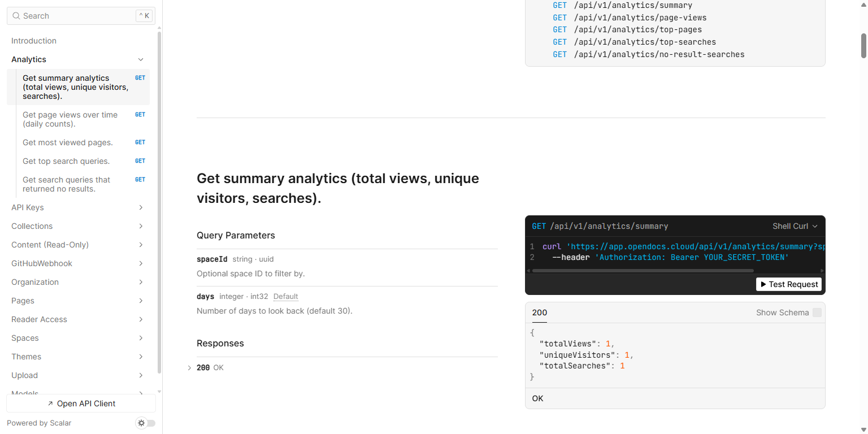
Task: Select Get top search queries entry
Action: click(78, 161)
